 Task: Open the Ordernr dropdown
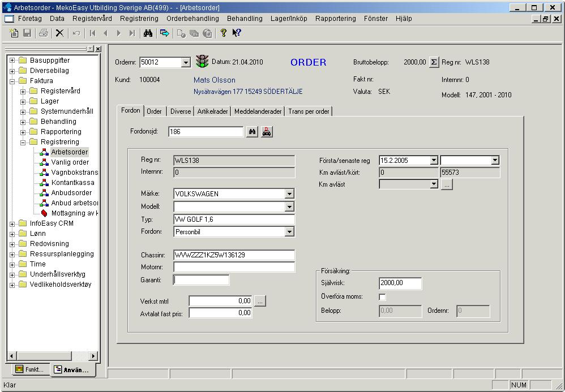(x=186, y=62)
